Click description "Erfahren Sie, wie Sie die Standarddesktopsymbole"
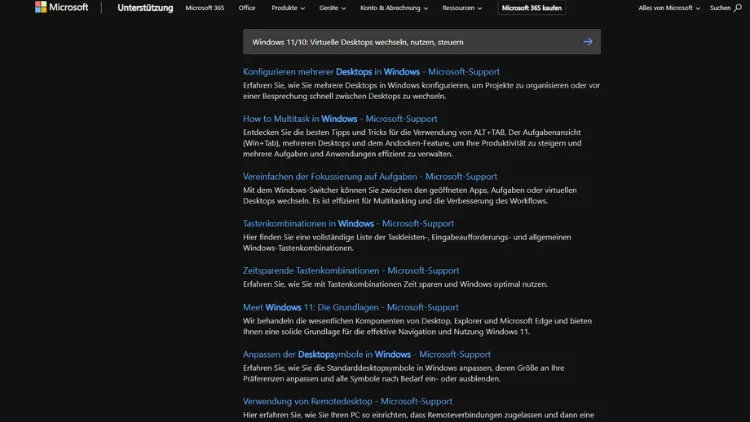 [404, 373]
